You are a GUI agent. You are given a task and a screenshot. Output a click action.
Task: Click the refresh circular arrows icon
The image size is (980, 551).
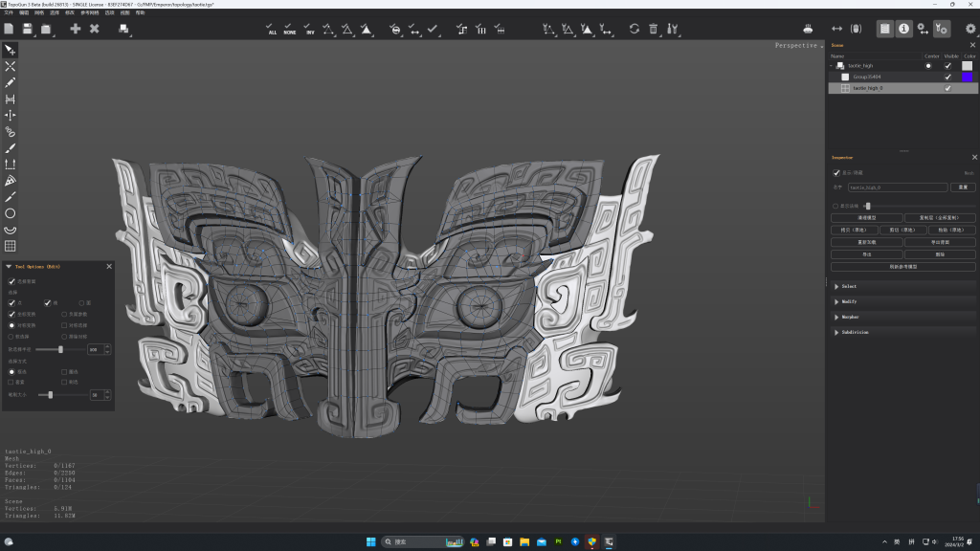635,29
